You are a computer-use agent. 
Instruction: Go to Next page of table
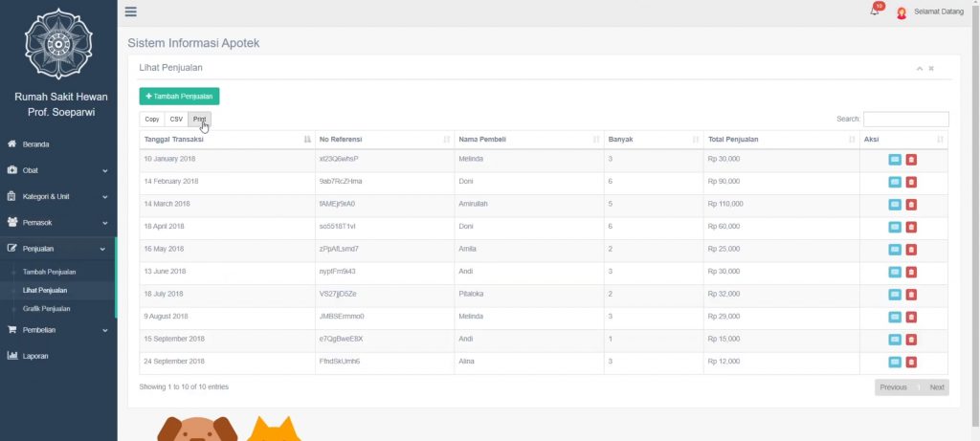(x=937, y=387)
